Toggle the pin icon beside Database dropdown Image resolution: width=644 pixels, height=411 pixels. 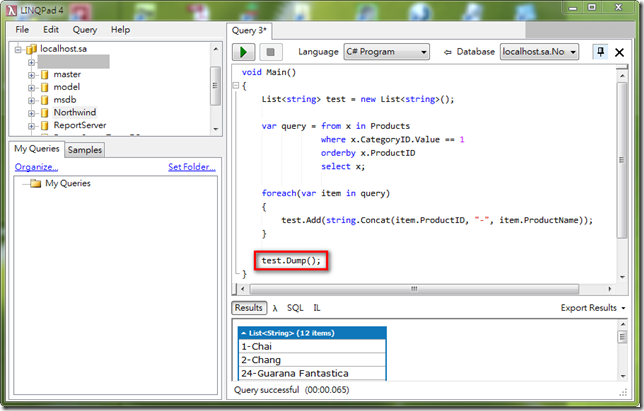pos(600,52)
